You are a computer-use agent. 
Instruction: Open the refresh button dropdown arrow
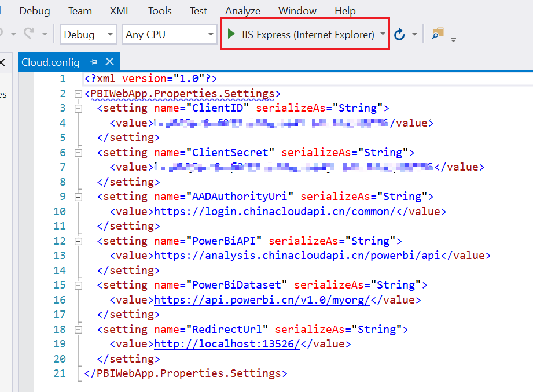pos(414,35)
